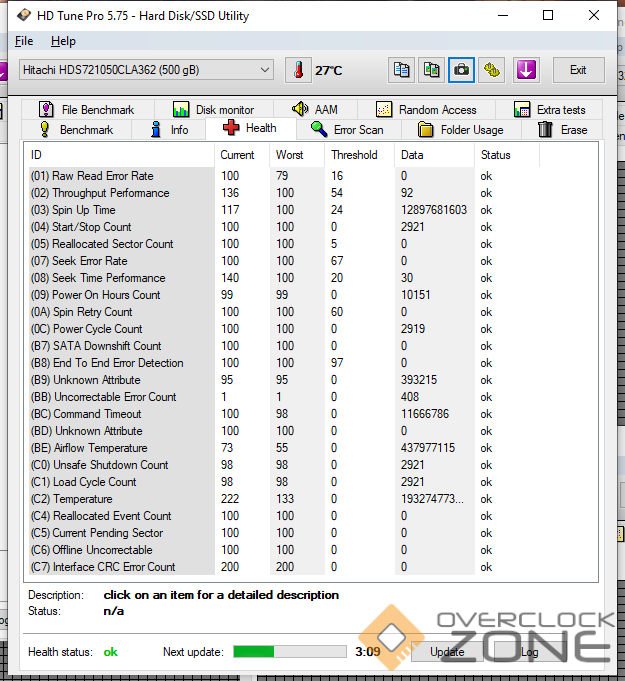The width and height of the screenshot is (625, 681).
Task: Open the File Benchmark tab
Action: 87,109
